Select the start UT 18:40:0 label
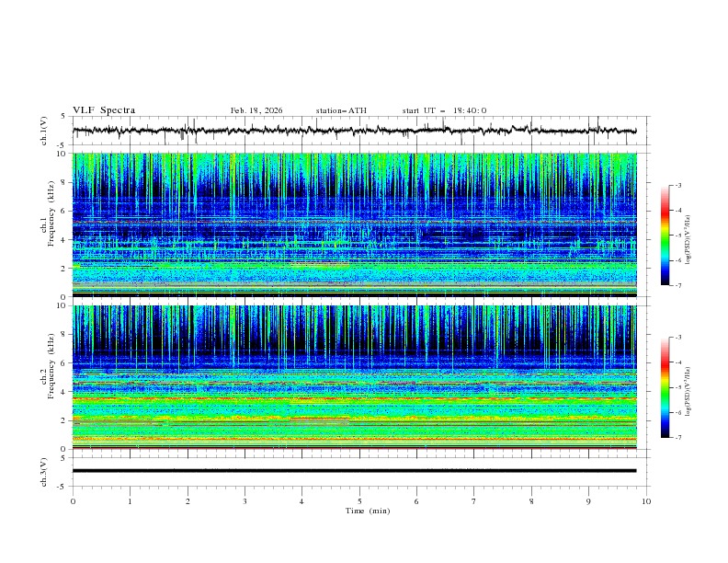Viewport: 728px width, 563px height. coord(444,110)
